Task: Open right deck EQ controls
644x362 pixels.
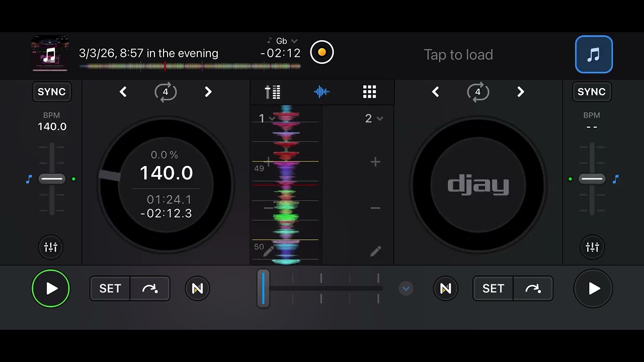Action: pyautogui.click(x=592, y=247)
